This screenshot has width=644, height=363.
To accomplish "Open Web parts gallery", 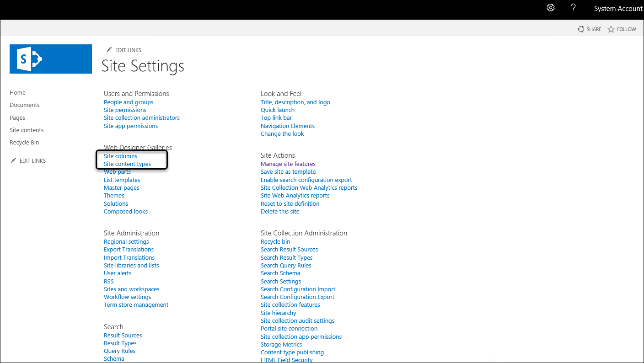I will pos(117,172).
